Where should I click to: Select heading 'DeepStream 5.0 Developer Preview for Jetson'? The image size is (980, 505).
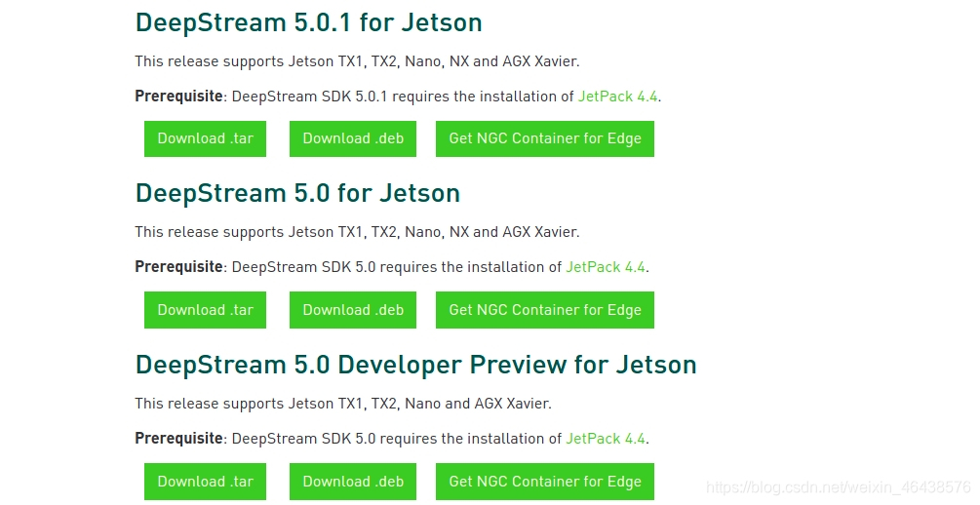point(415,365)
